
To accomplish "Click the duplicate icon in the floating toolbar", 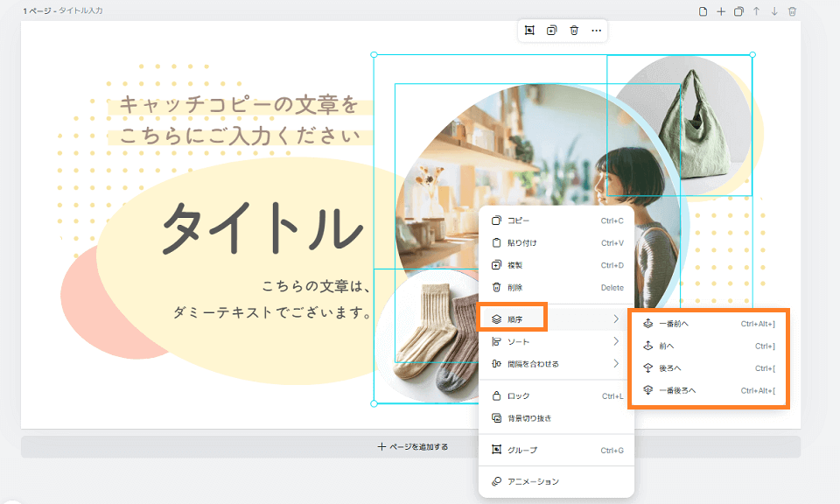I will tap(551, 31).
